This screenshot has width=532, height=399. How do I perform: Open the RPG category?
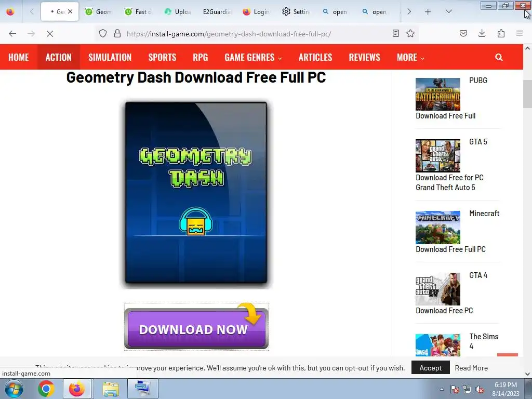click(200, 57)
